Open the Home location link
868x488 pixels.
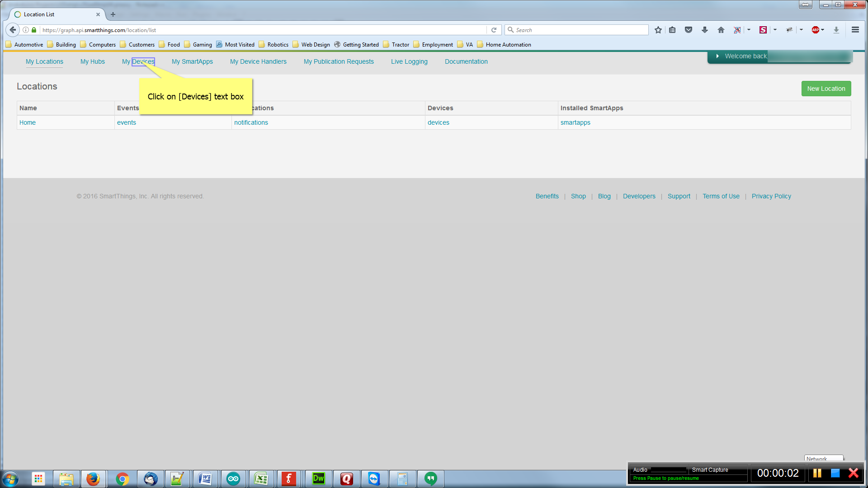point(28,122)
